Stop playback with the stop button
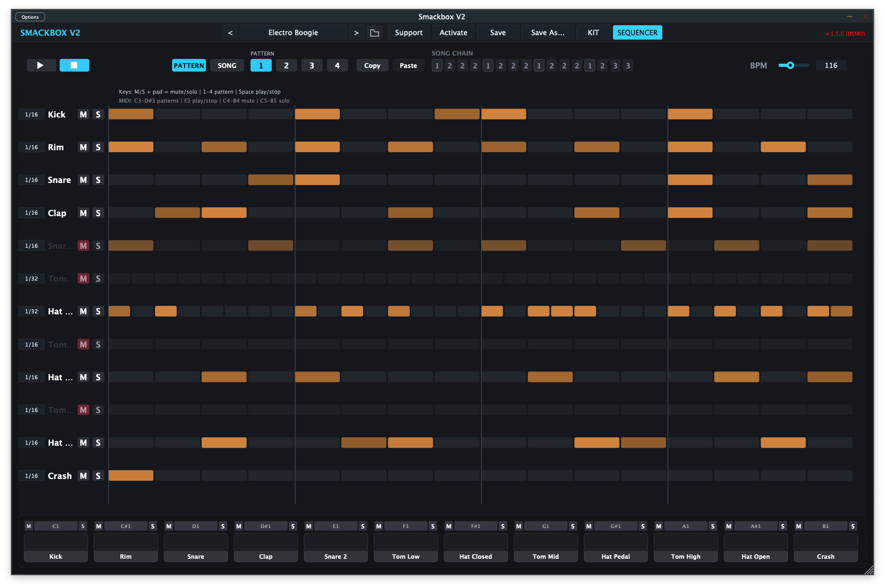This screenshot has width=885, height=588. point(74,65)
